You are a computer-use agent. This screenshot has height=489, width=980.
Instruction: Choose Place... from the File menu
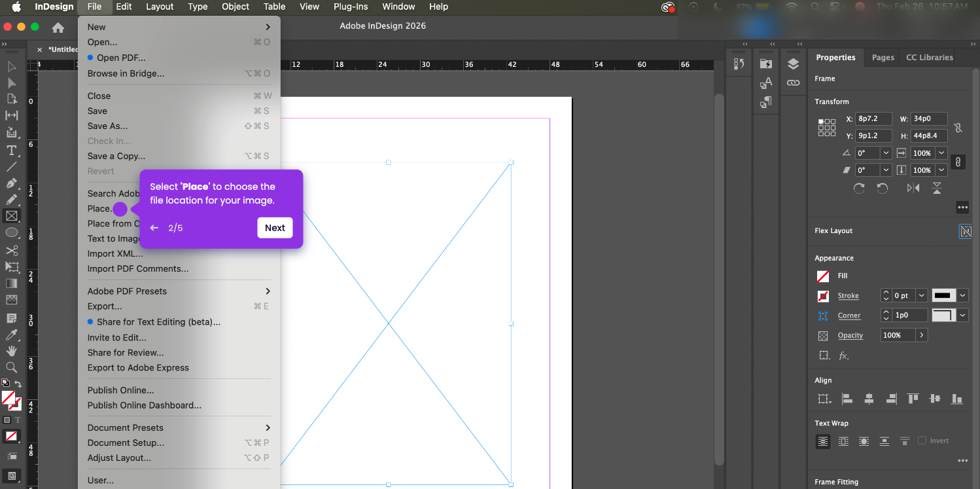(99, 209)
